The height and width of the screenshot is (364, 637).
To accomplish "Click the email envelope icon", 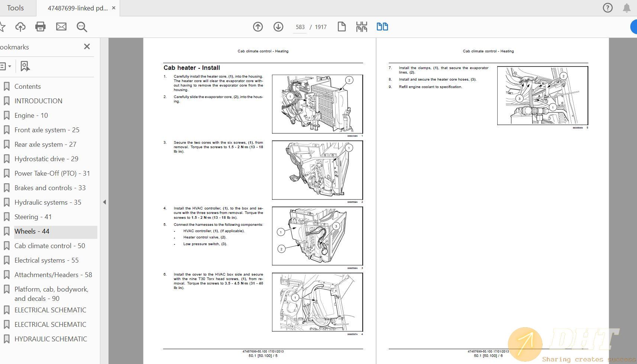I will pos(61,27).
